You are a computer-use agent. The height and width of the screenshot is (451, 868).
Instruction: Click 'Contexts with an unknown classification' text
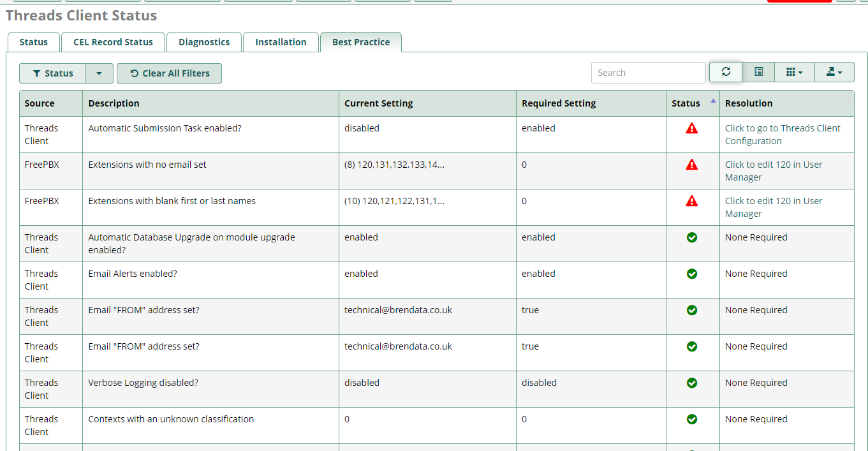[x=171, y=419]
